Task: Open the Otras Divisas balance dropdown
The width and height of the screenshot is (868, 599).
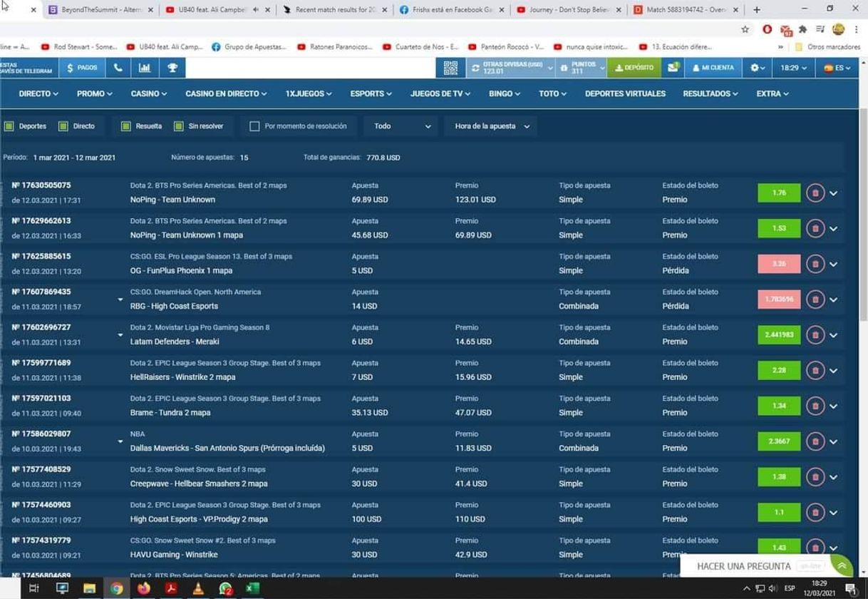Action: point(511,68)
